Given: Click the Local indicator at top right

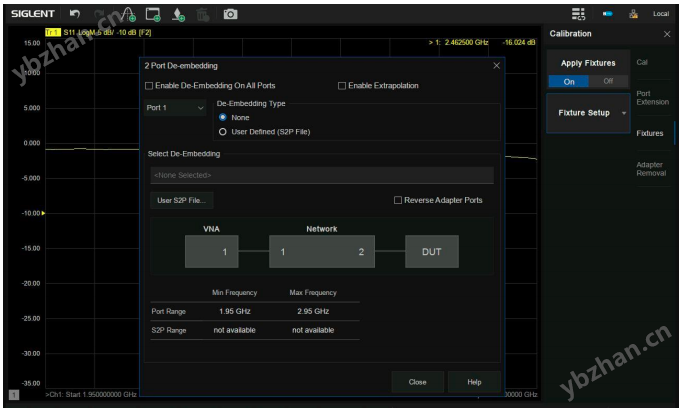Looking at the screenshot, I should (661, 14).
